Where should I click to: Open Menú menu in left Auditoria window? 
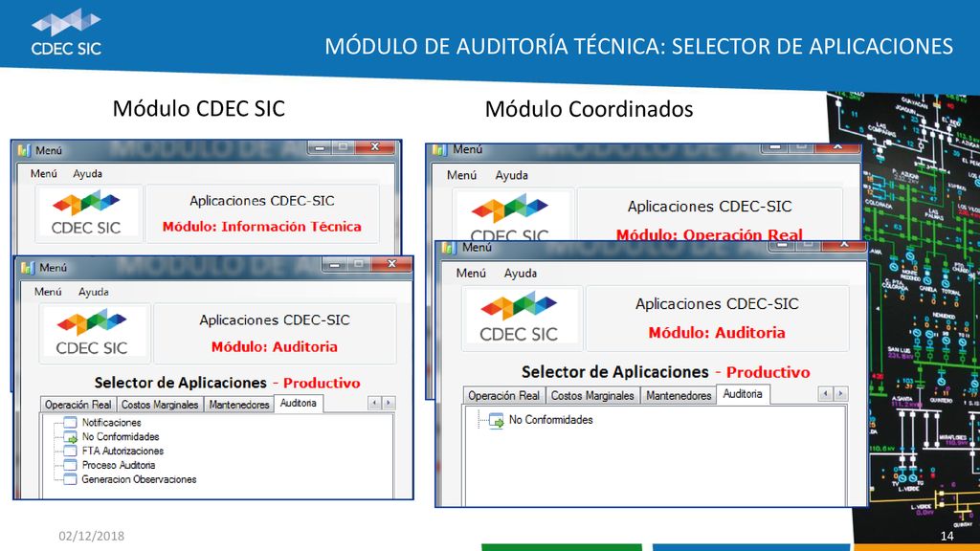tap(48, 292)
